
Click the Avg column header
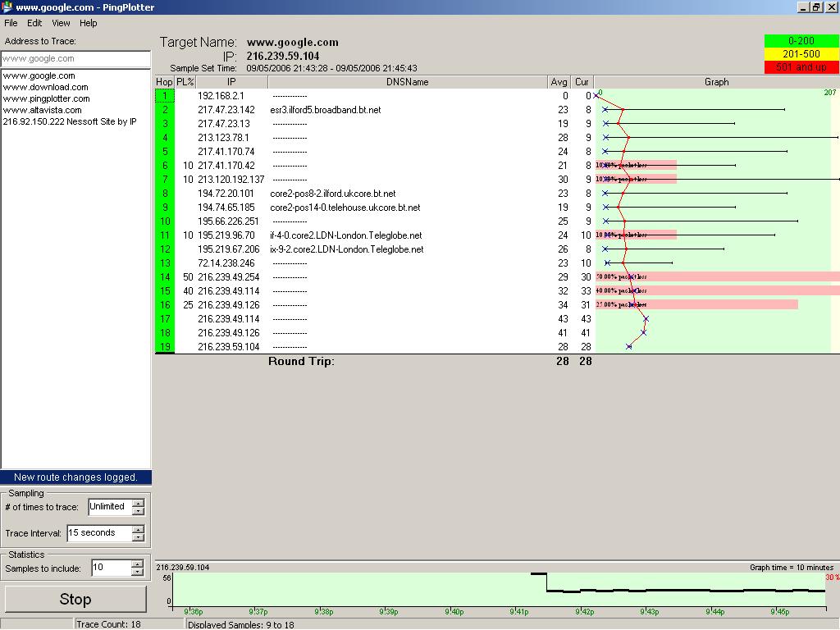click(559, 82)
